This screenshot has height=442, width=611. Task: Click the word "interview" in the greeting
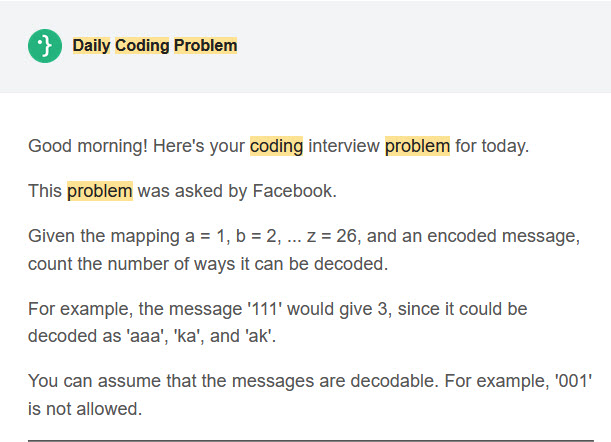344,146
